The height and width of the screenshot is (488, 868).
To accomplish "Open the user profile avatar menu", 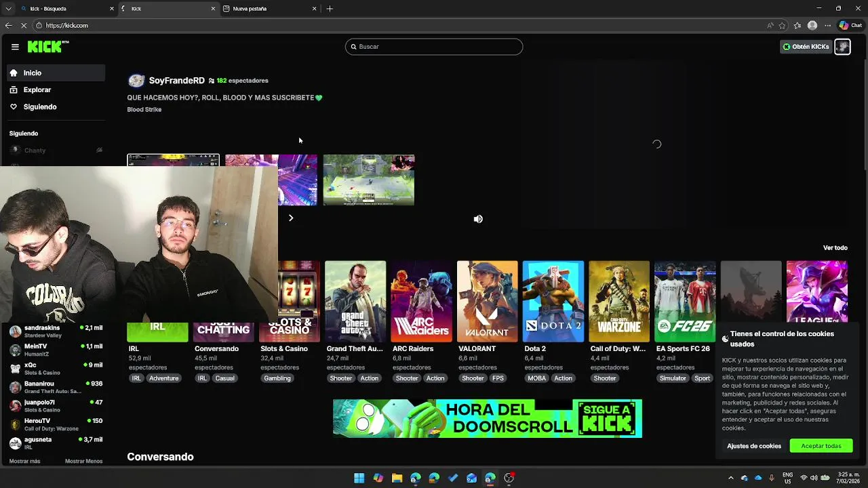I will click(842, 47).
